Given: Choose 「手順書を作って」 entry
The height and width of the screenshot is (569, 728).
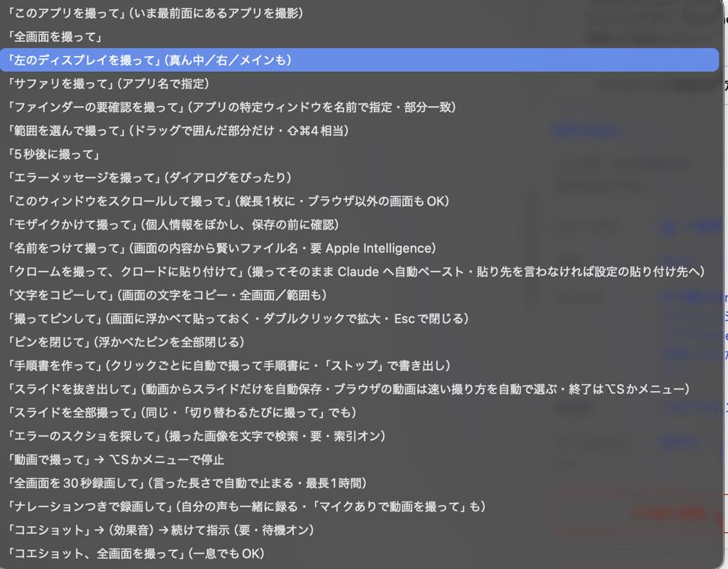Looking at the screenshot, I should pyautogui.click(x=359, y=366).
